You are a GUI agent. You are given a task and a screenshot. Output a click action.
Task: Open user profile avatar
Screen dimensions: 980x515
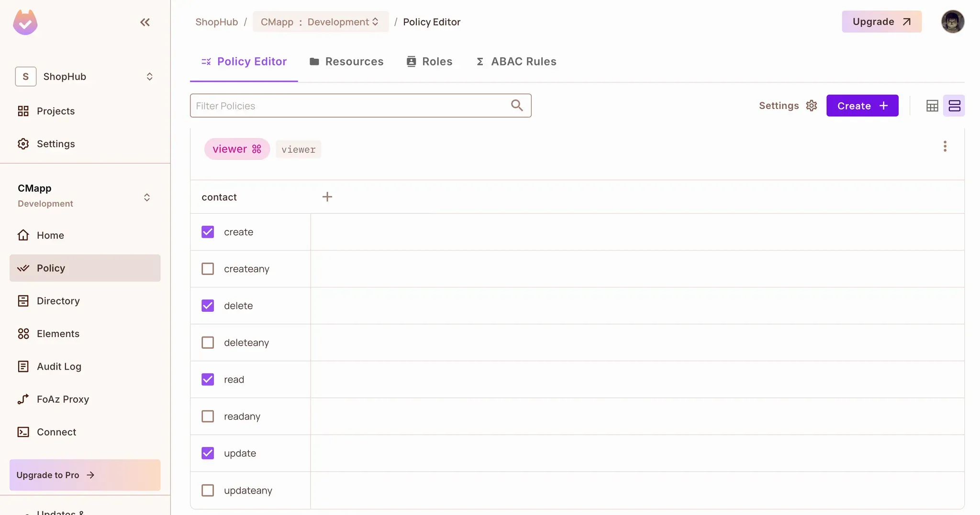click(x=952, y=22)
